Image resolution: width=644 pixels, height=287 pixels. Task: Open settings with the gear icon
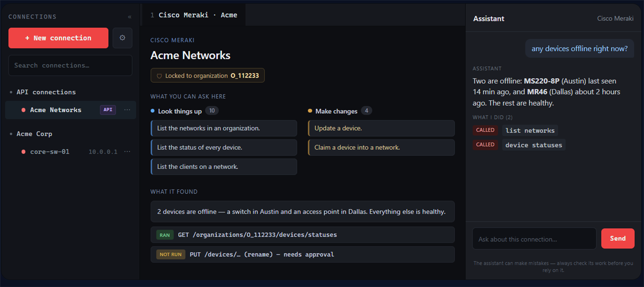tap(122, 38)
